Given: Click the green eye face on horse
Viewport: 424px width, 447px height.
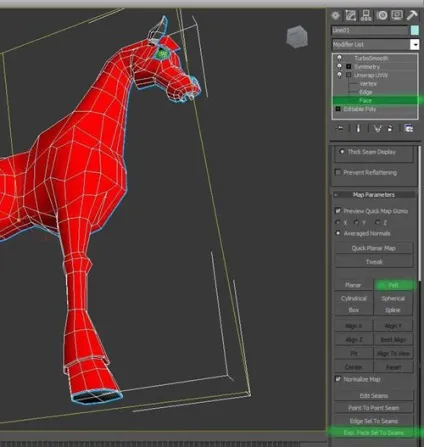Looking at the screenshot, I should point(163,53).
